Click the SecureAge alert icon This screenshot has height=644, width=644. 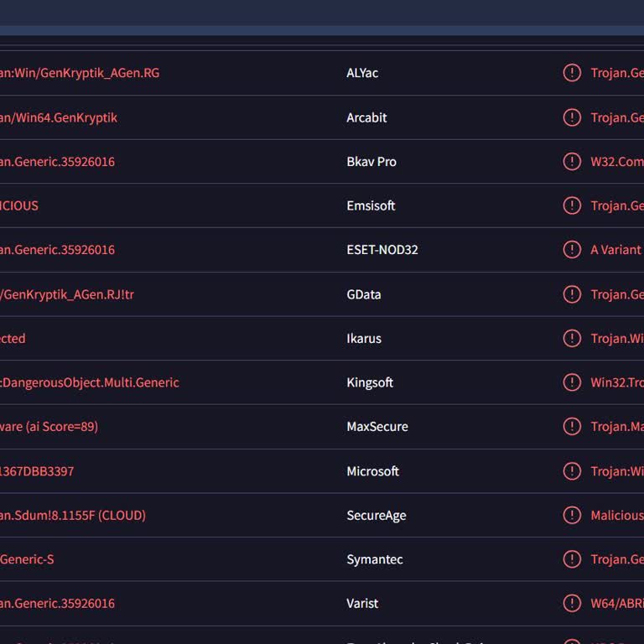pyautogui.click(x=572, y=516)
